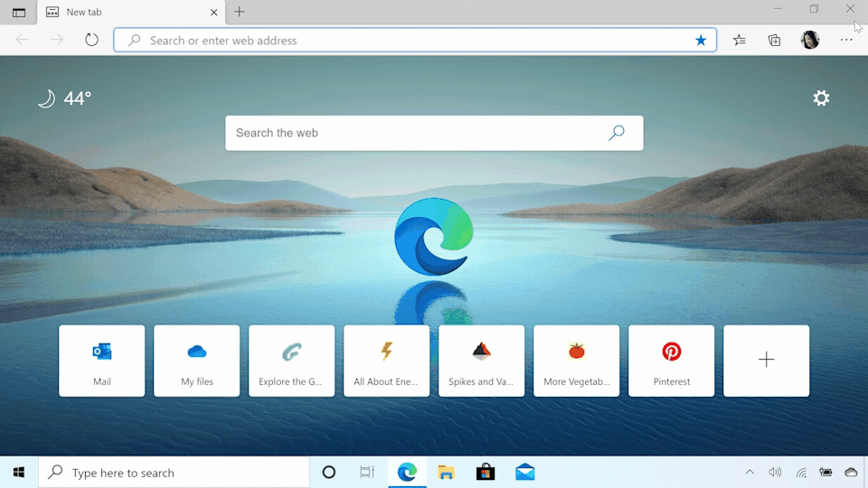Close the New tab tab
This screenshot has height=488, width=868.
pos(214,13)
